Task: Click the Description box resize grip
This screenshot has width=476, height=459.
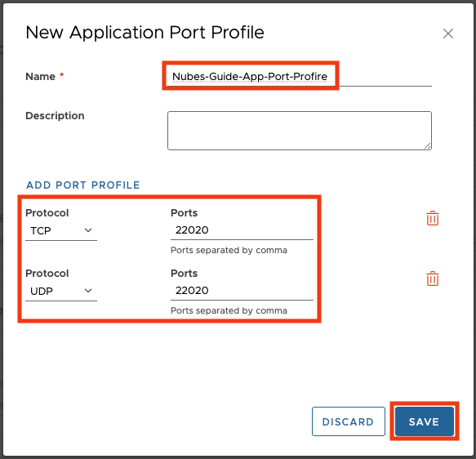Action: click(428, 146)
